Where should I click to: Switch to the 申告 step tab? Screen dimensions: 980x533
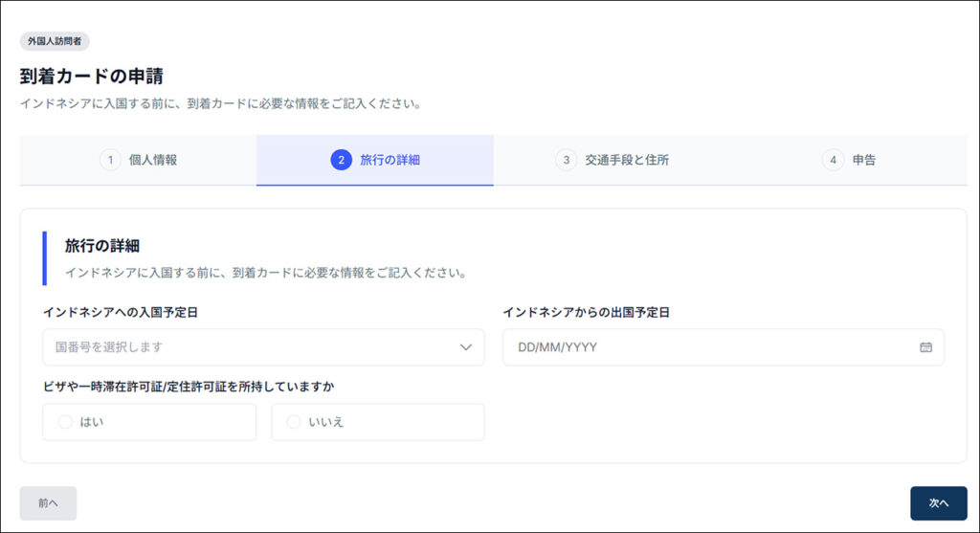click(x=849, y=160)
